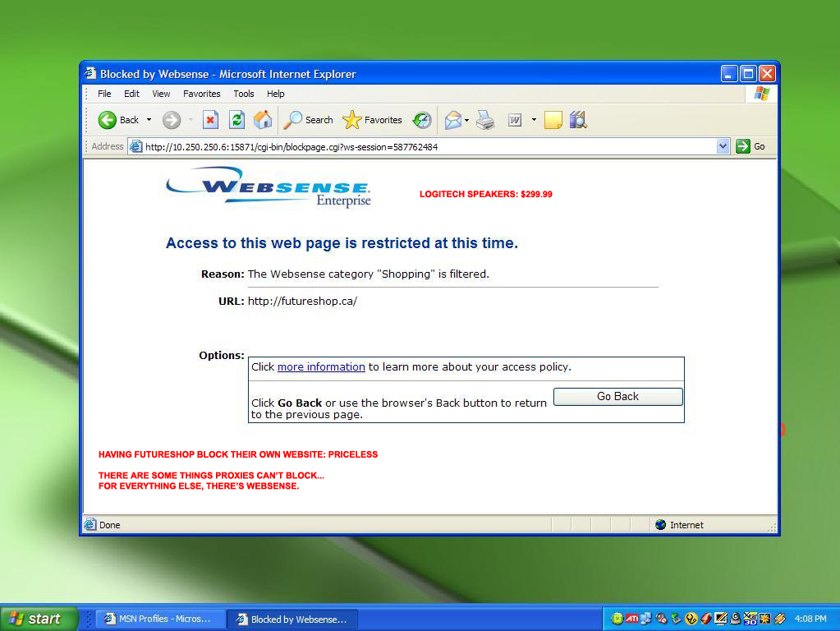Click the 'Blocked by Websense' window title text

pyautogui.click(x=227, y=74)
